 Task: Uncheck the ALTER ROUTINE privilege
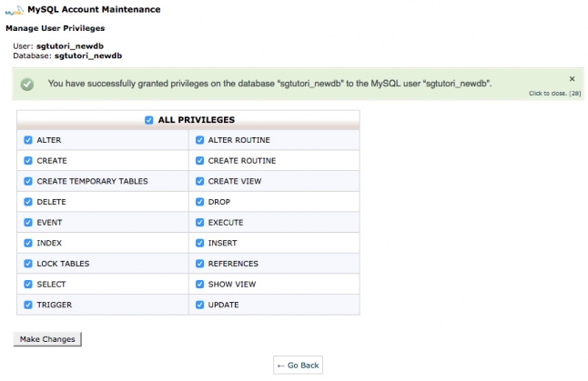coord(199,140)
